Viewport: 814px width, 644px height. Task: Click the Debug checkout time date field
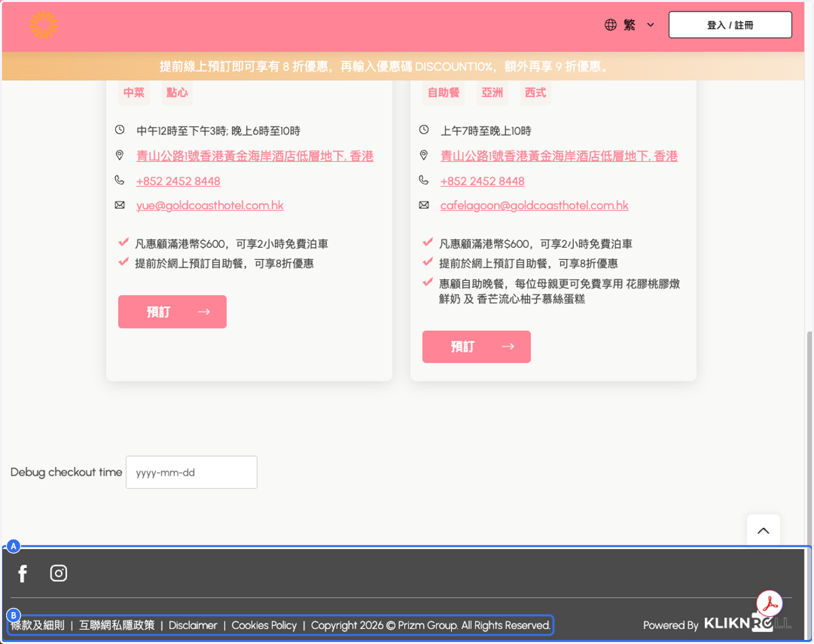pyautogui.click(x=191, y=472)
